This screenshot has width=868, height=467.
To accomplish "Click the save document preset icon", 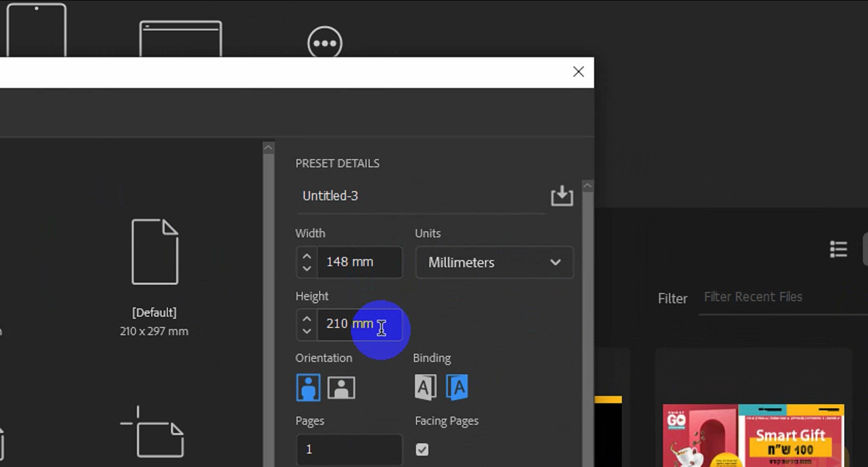I will click(562, 196).
